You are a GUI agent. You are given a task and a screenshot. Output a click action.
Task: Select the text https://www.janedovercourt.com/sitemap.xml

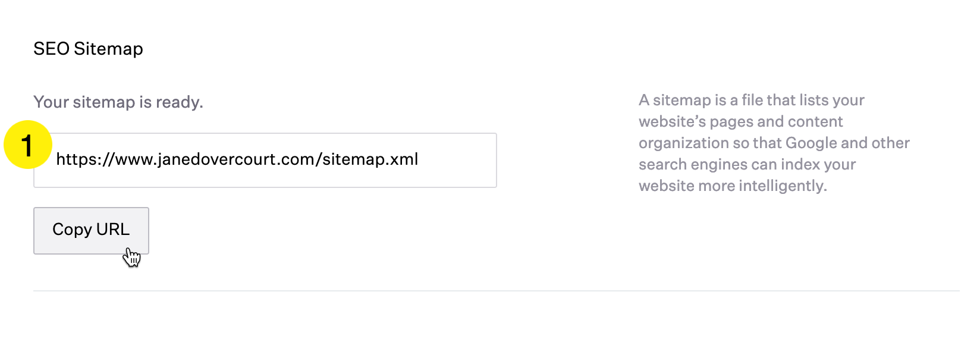tap(238, 159)
